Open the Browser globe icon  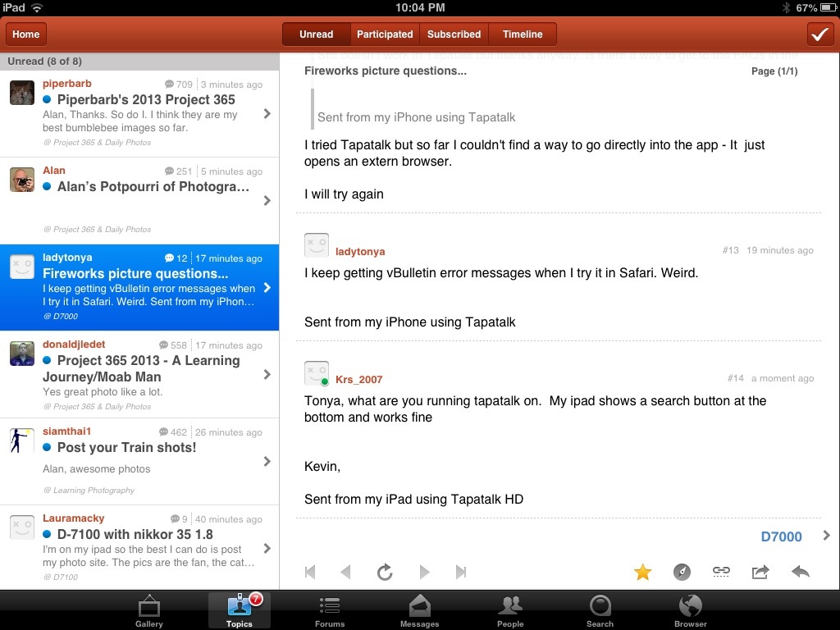[x=690, y=610]
